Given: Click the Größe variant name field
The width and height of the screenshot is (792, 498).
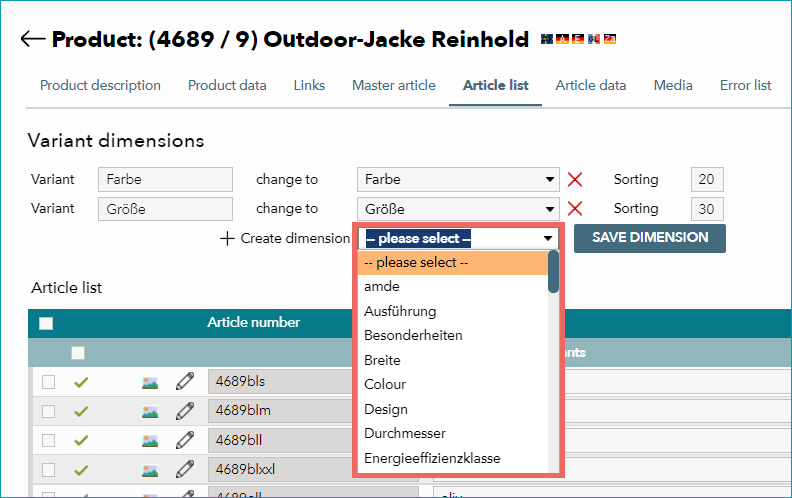Looking at the screenshot, I should [165, 209].
